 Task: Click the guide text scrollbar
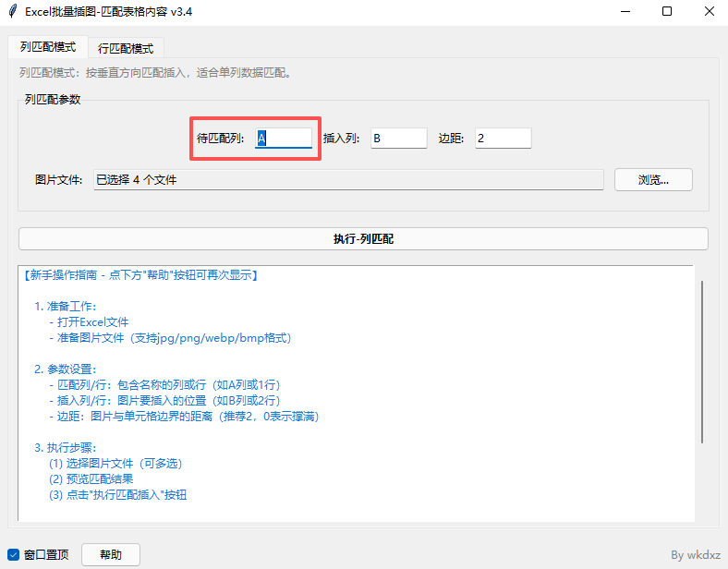click(x=702, y=362)
